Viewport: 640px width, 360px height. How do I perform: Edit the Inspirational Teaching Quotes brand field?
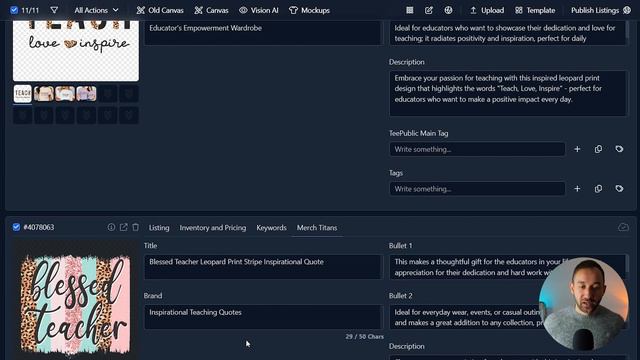264,317
